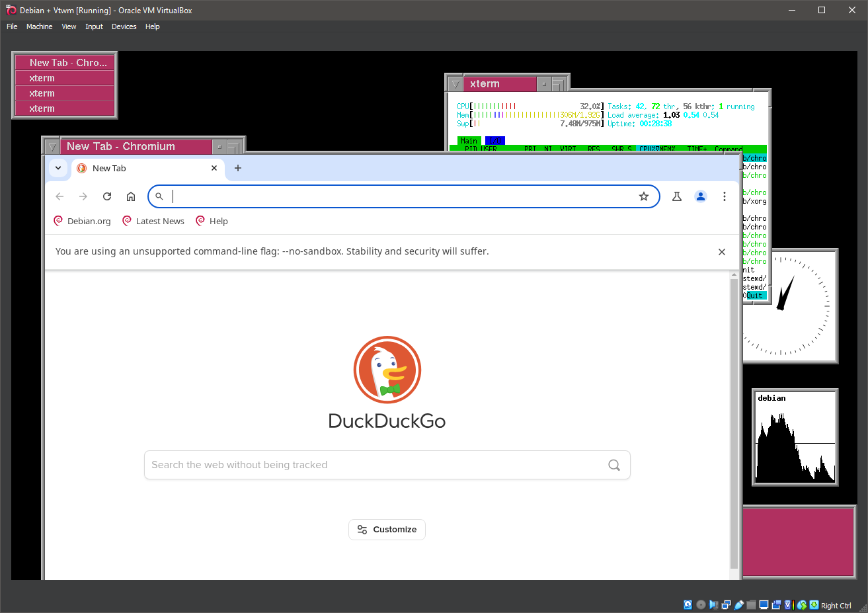Open the Chromium window vtwm menu triangle
This screenshot has height=613, width=868.
tap(52, 147)
